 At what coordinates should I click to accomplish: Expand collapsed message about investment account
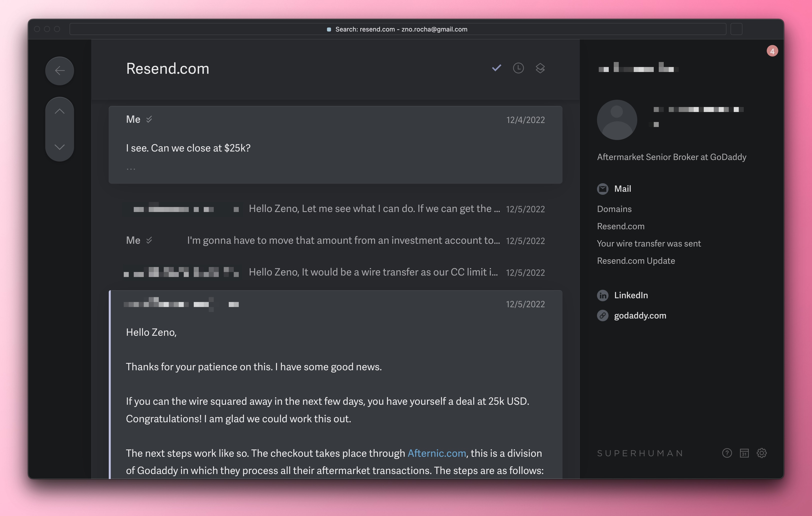(343, 240)
